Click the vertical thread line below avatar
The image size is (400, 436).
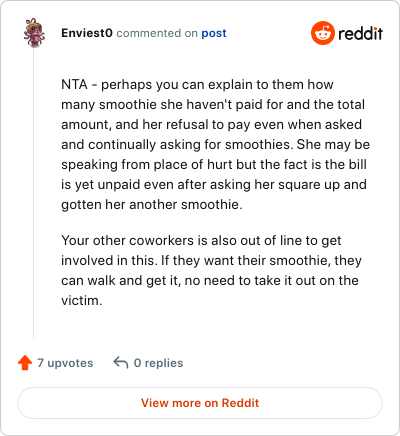(34, 193)
